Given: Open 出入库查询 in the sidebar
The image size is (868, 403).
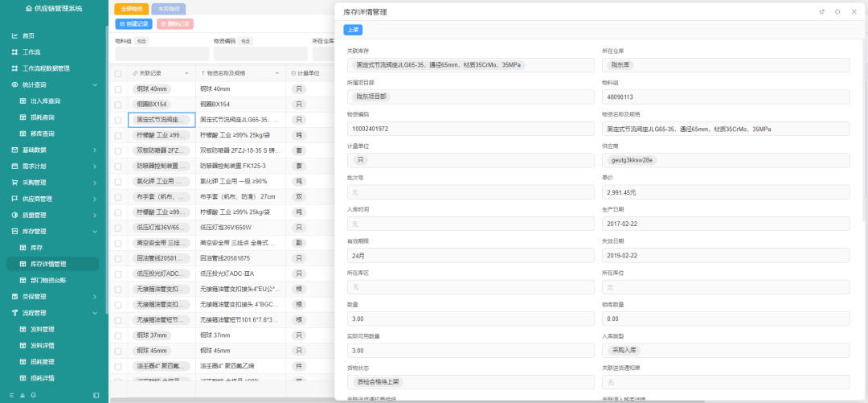Looking at the screenshot, I should point(45,101).
